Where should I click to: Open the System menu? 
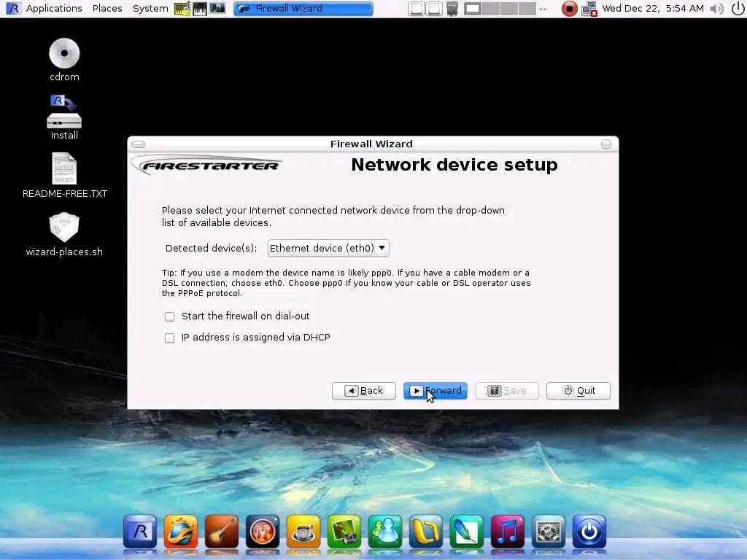coord(150,9)
